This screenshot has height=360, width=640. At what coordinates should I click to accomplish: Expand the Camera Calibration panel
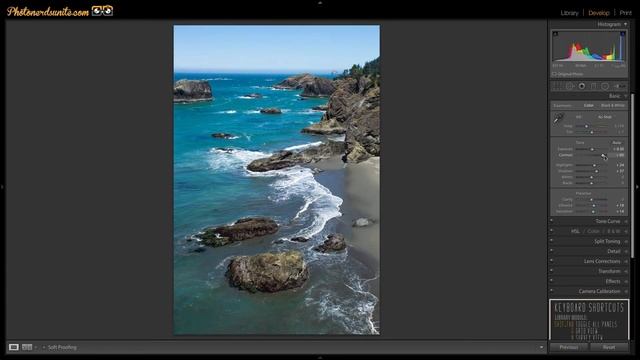click(x=626, y=291)
